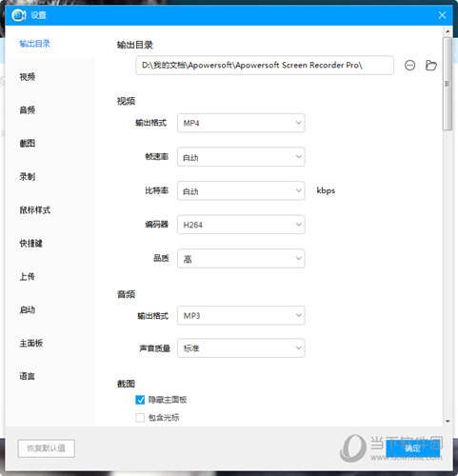Select 输出目录 in the sidebar

click(35, 44)
